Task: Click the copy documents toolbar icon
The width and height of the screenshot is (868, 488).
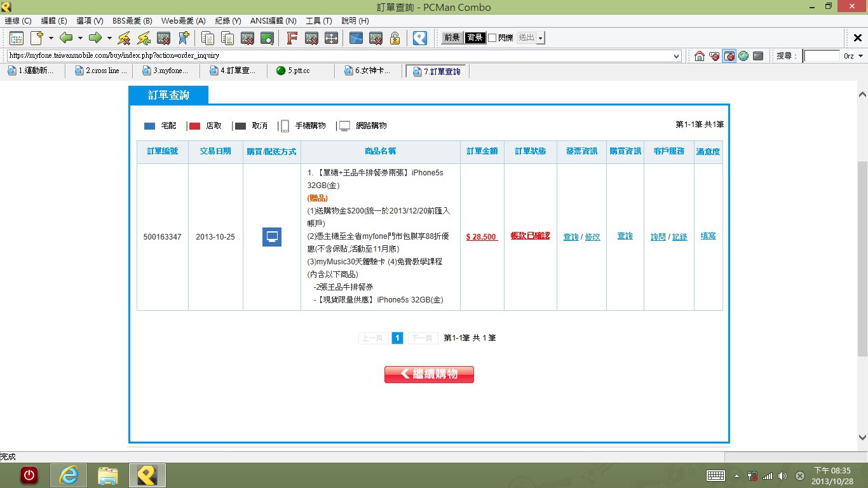Action: pos(208,38)
